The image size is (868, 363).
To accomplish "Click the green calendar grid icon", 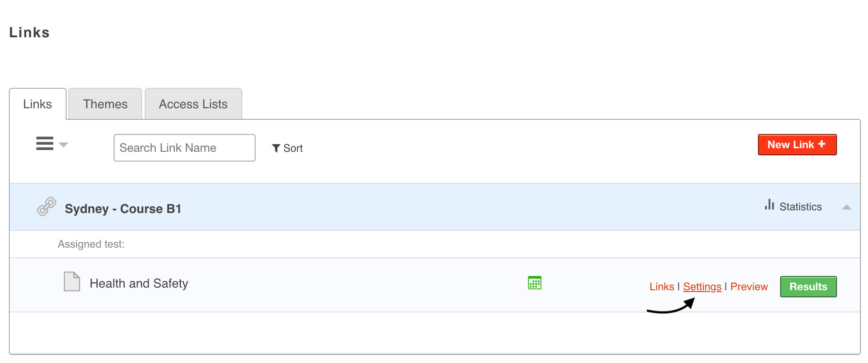I will pyautogui.click(x=534, y=283).
